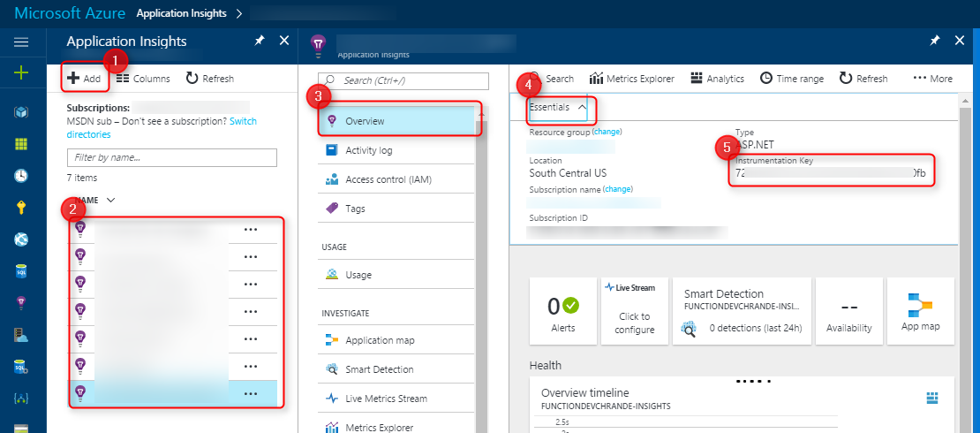Open the More menu with ellipsis
Screen dimensions: 980x433
click(x=932, y=79)
